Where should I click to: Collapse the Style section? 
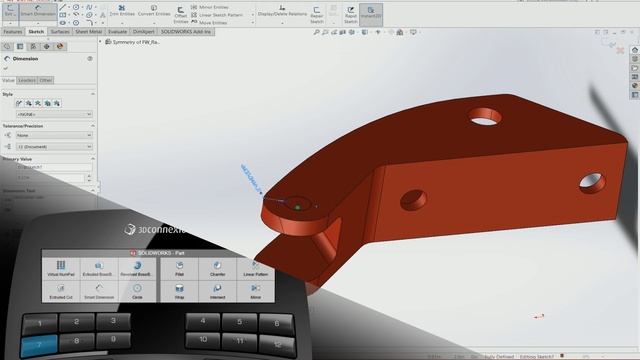93,94
